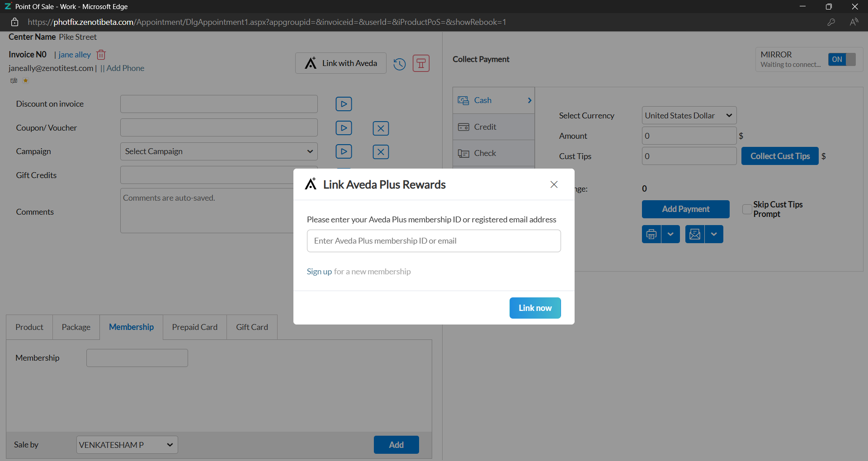868x461 pixels.
Task: Open Sale by VENKATESHAM P dropdown
Action: pos(127,445)
